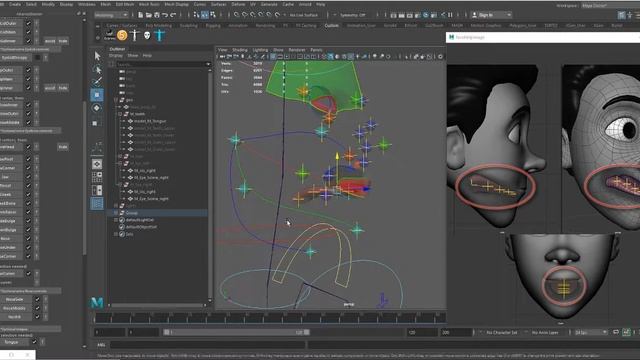The image size is (640, 360).
Task: Collapse the M_teeth group in Outliner
Action: pos(120,114)
